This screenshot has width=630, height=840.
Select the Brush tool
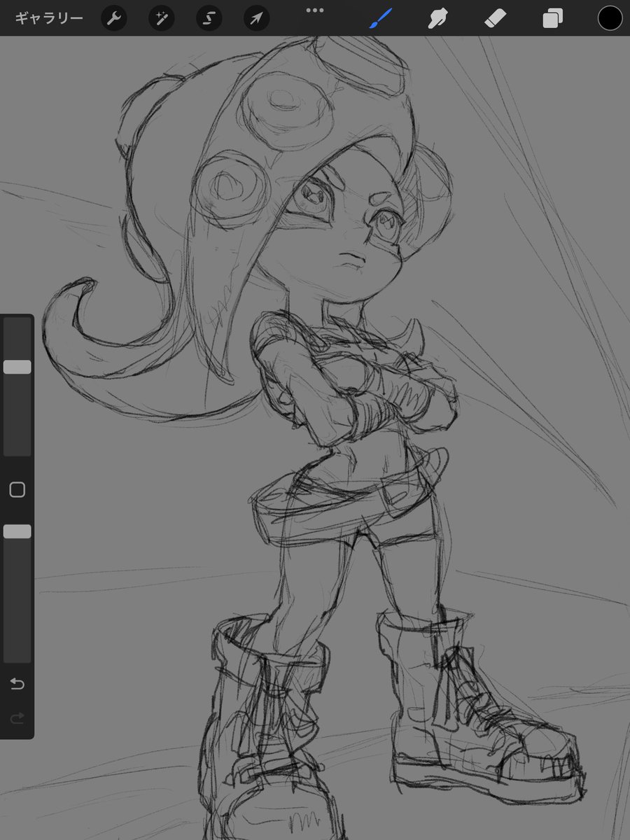click(381, 19)
